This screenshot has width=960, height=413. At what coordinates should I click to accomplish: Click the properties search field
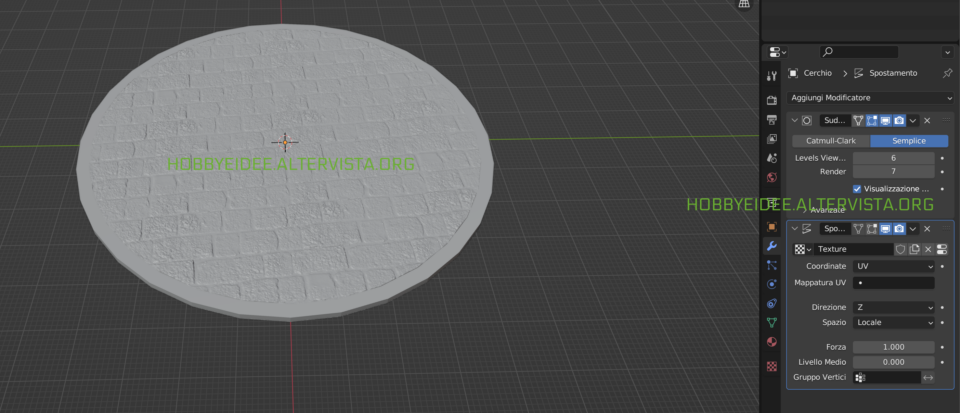pos(859,53)
